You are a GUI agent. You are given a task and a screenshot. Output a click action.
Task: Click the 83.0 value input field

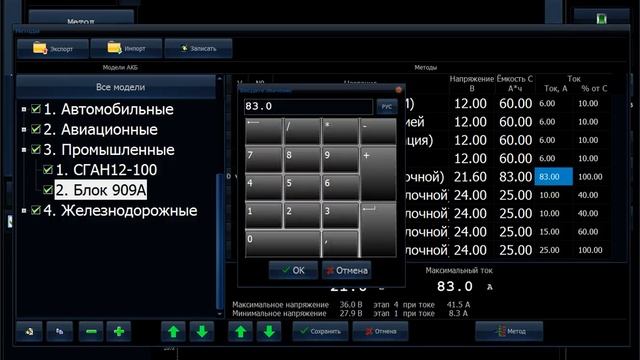pos(308,107)
